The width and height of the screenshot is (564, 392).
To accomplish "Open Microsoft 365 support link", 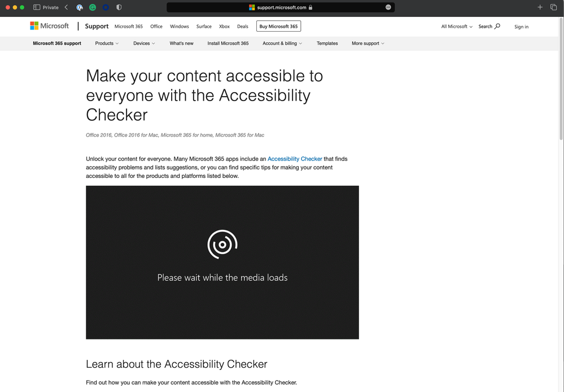I will click(57, 43).
